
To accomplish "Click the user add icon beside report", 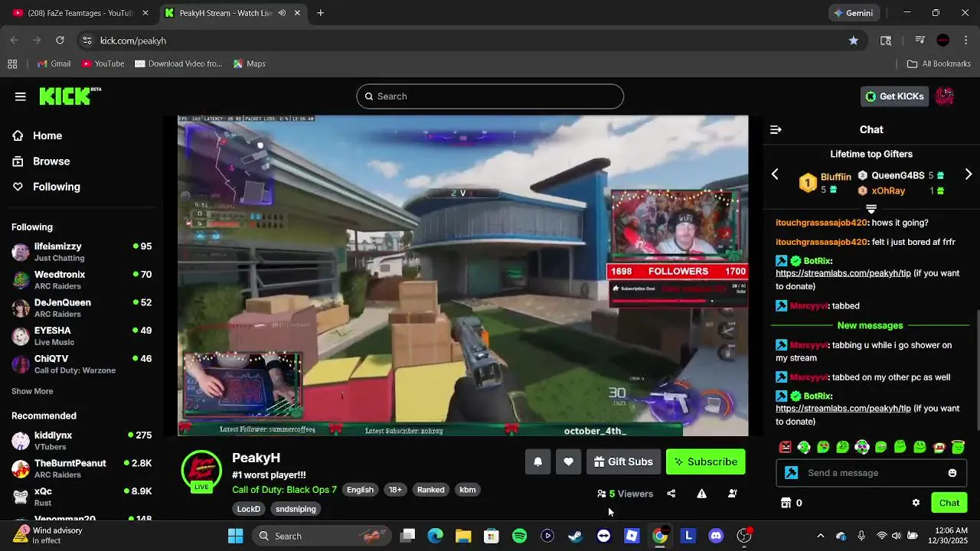I will (x=732, y=494).
